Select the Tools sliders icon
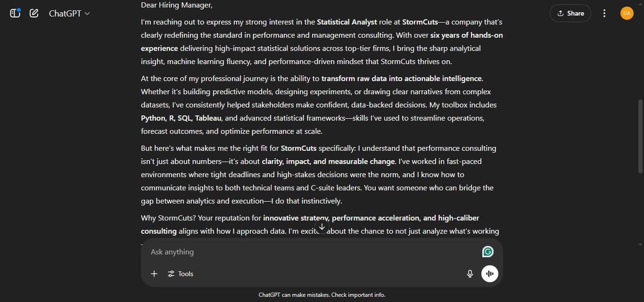 pyautogui.click(x=171, y=274)
